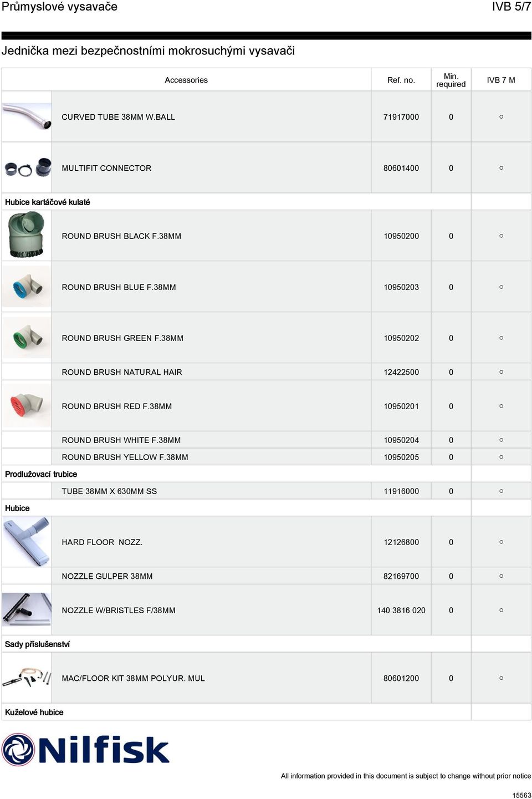
Task: Click the Nilfisk logo
Action: (x=85, y=750)
